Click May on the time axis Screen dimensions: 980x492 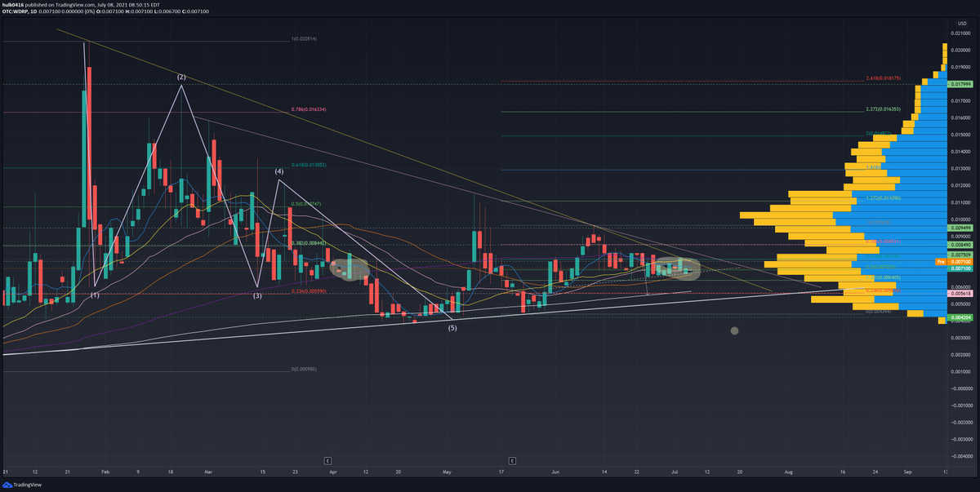[446, 472]
